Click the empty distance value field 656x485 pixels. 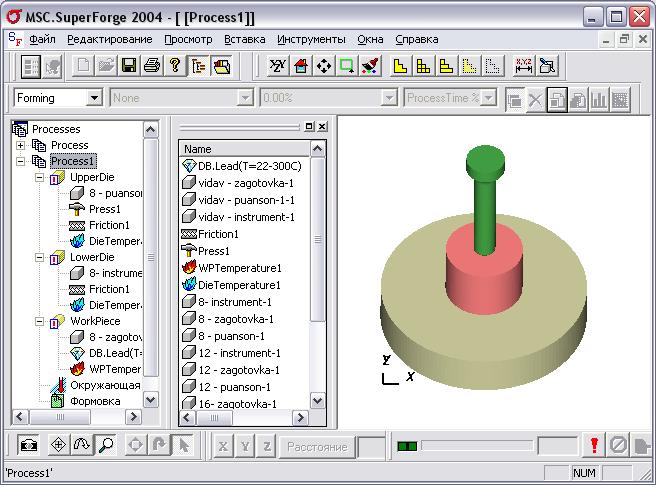(x=372, y=447)
